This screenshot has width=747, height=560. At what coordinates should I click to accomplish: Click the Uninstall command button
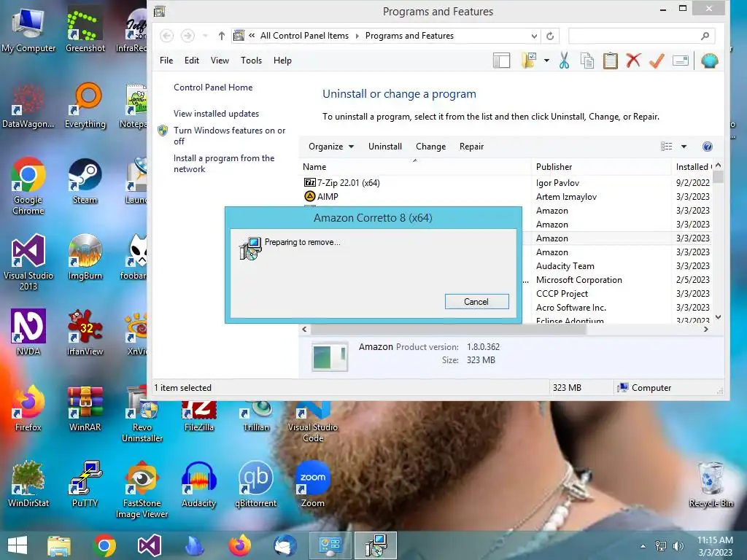[385, 147]
